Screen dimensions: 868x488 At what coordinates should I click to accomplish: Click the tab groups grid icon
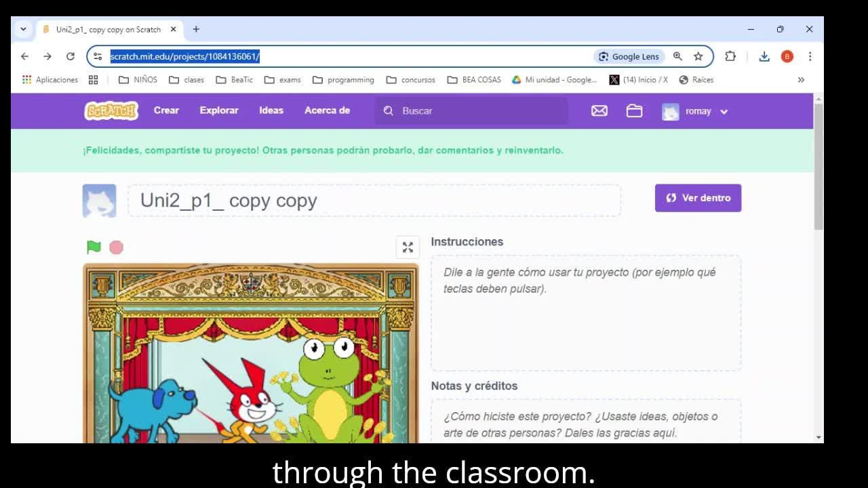point(94,79)
